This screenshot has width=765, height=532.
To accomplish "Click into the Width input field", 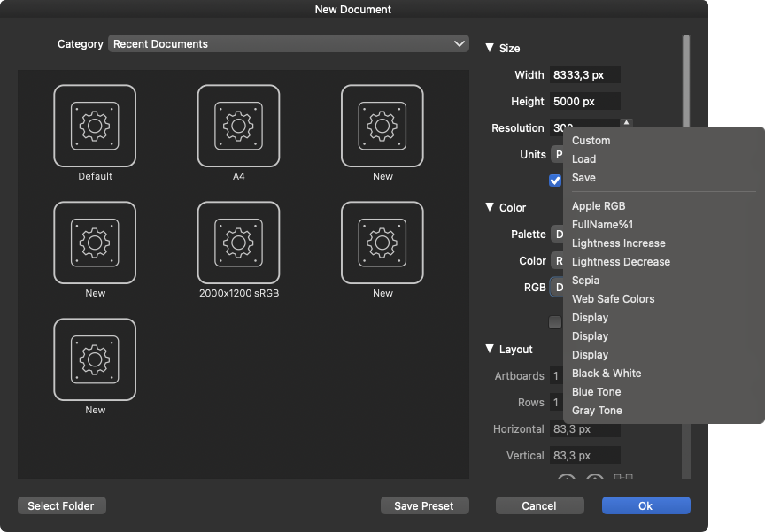I will click(x=584, y=75).
